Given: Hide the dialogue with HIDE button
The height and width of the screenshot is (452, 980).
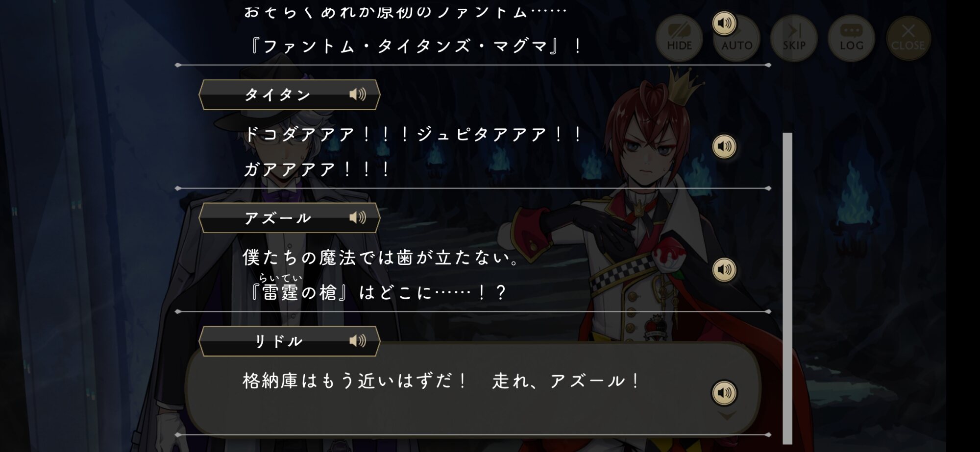Looking at the screenshot, I should click(x=679, y=38).
